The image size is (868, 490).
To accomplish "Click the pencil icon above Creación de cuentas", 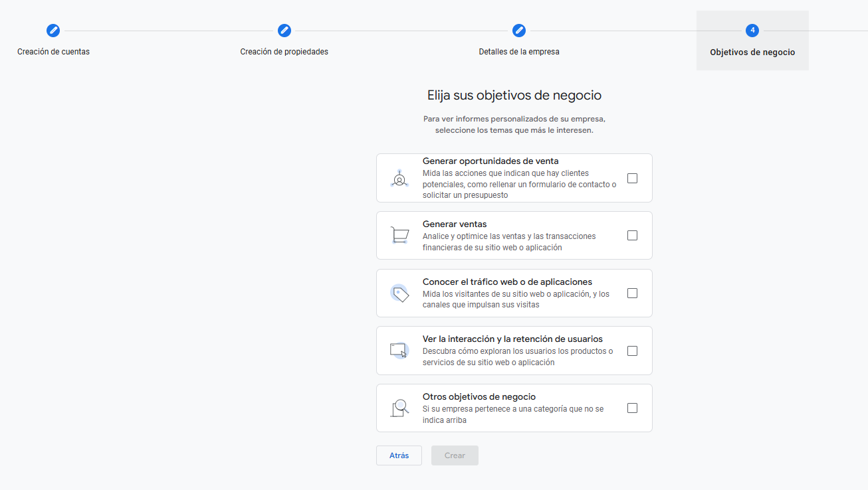I will [53, 31].
